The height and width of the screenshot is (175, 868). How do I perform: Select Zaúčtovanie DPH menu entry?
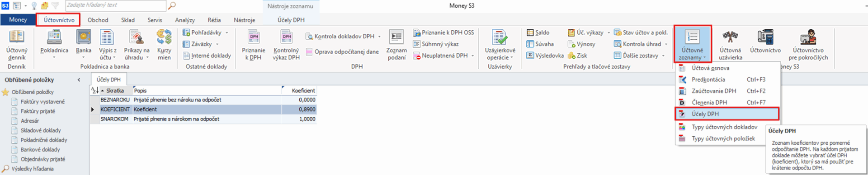coord(727,91)
